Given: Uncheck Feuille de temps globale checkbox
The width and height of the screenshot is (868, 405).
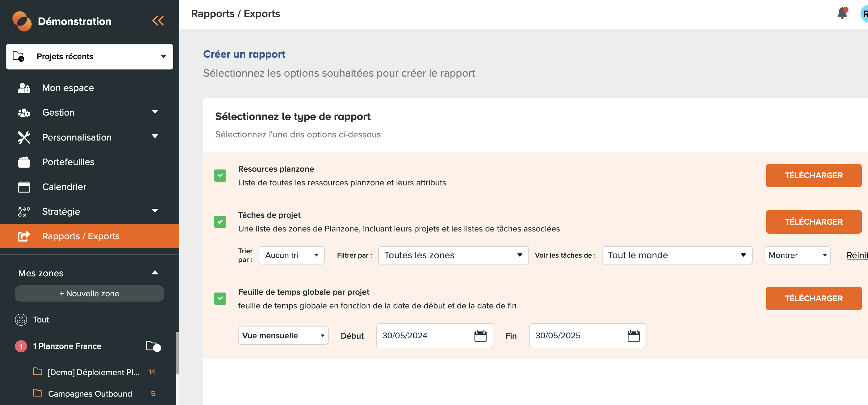Looking at the screenshot, I should pyautogui.click(x=220, y=298).
